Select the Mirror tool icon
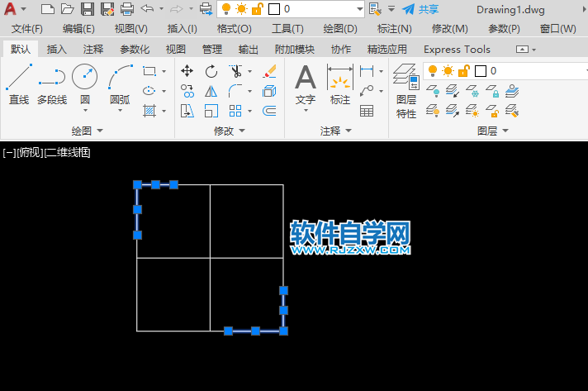This screenshot has width=588, height=391. (x=211, y=91)
